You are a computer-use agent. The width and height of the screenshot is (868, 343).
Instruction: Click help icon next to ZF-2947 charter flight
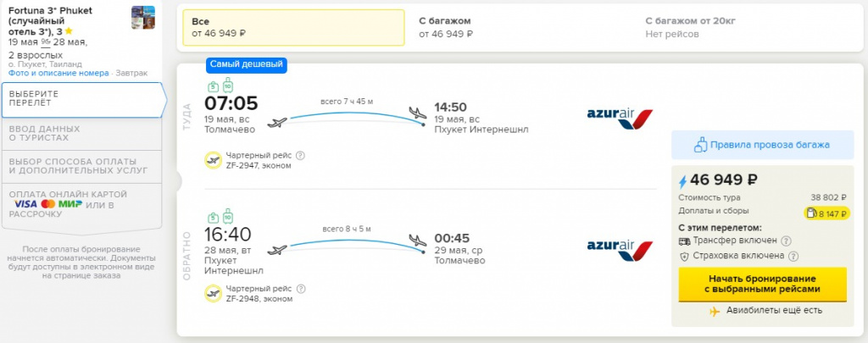301,155
